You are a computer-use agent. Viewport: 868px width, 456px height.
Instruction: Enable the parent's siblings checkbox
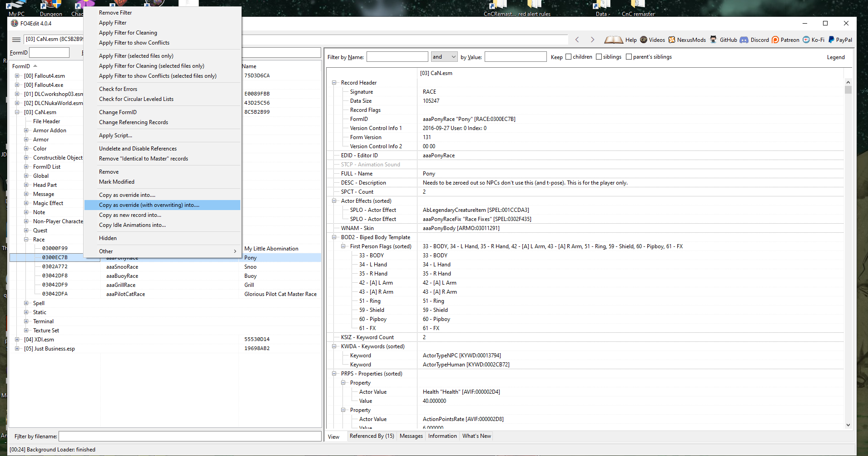629,57
